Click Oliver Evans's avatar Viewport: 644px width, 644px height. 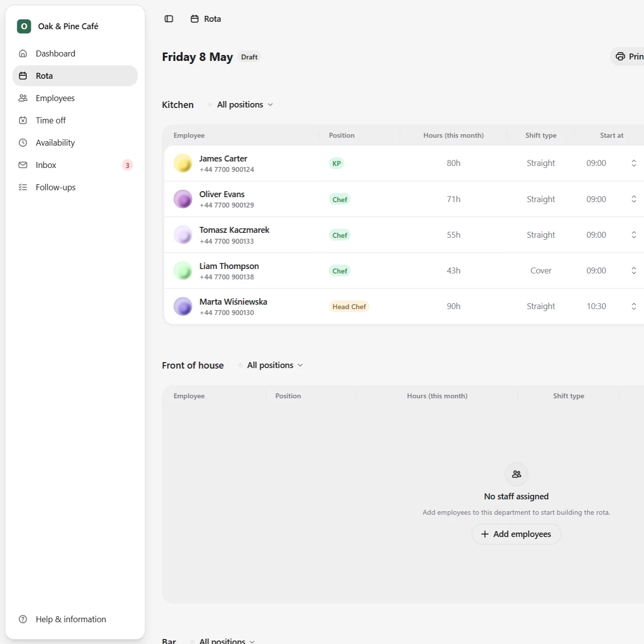tap(183, 199)
